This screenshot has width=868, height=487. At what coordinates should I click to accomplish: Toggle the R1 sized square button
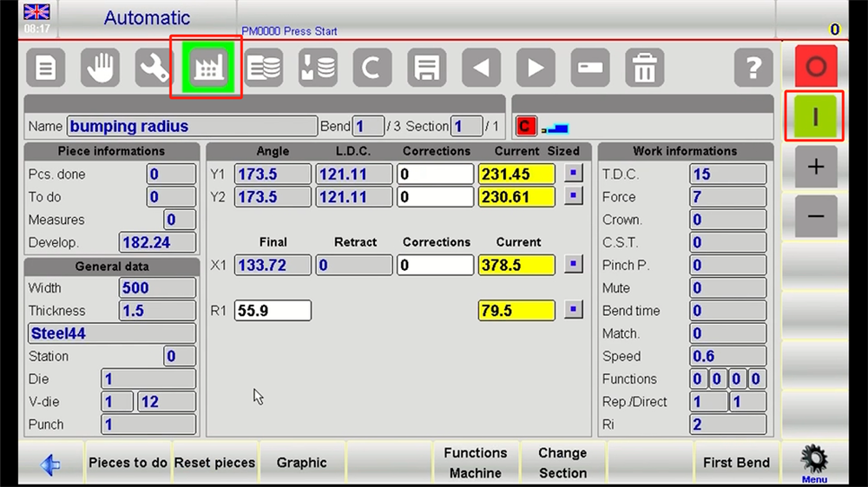(573, 309)
